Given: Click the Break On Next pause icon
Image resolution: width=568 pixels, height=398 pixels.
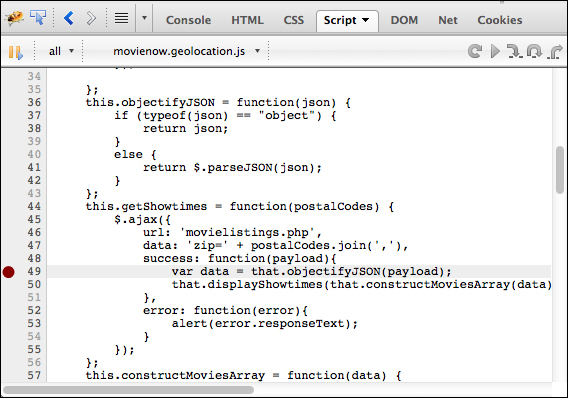Looking at the screenshot, I should click(15, 52).
